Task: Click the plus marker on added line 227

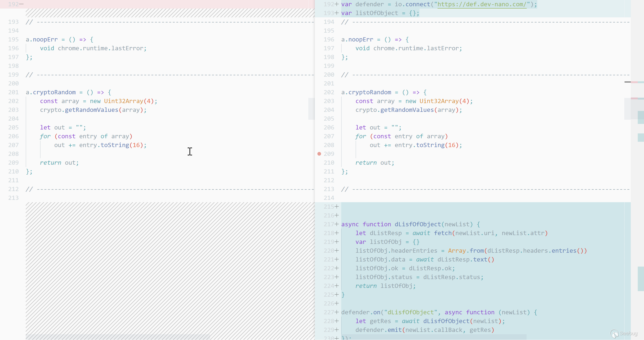Action: click(x=337, y=312)
